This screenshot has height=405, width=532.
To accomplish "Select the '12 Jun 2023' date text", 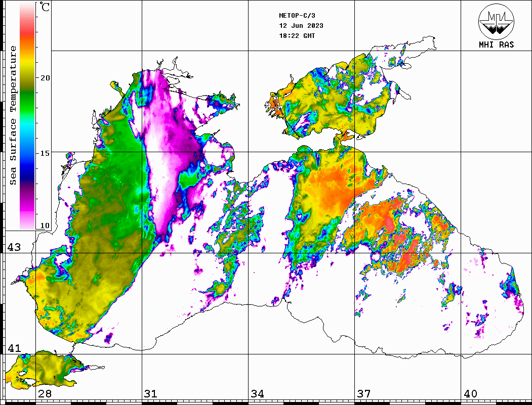I will 301,26.
